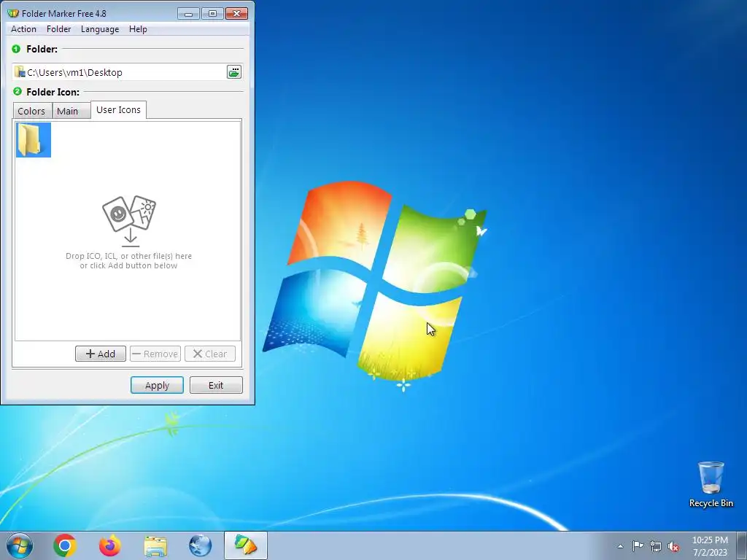The width and height of the screenshot is (747, 560).
Task: Open the network tray icon
Action: [x=656, y=546]
